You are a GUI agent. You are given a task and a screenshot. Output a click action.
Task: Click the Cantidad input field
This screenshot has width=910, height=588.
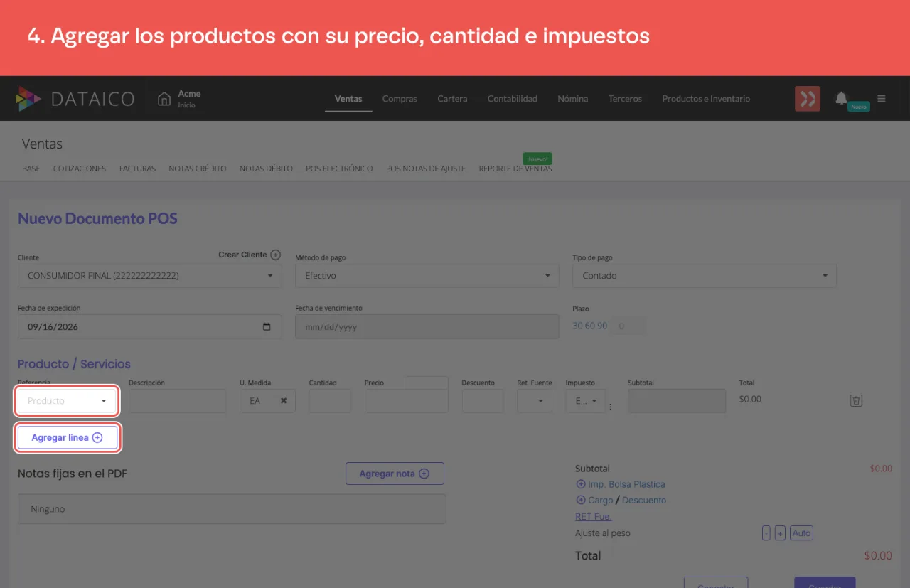tap(331, 401)
